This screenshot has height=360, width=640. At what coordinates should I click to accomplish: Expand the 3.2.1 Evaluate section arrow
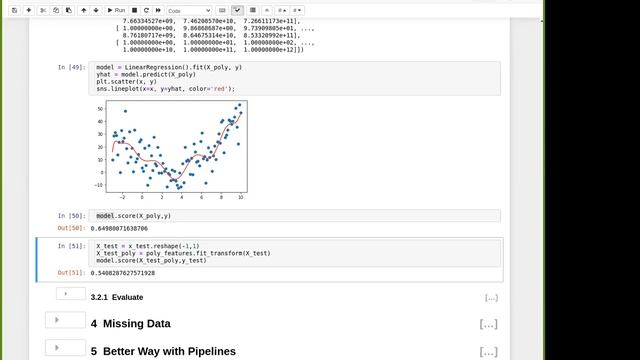click(66, 293)
